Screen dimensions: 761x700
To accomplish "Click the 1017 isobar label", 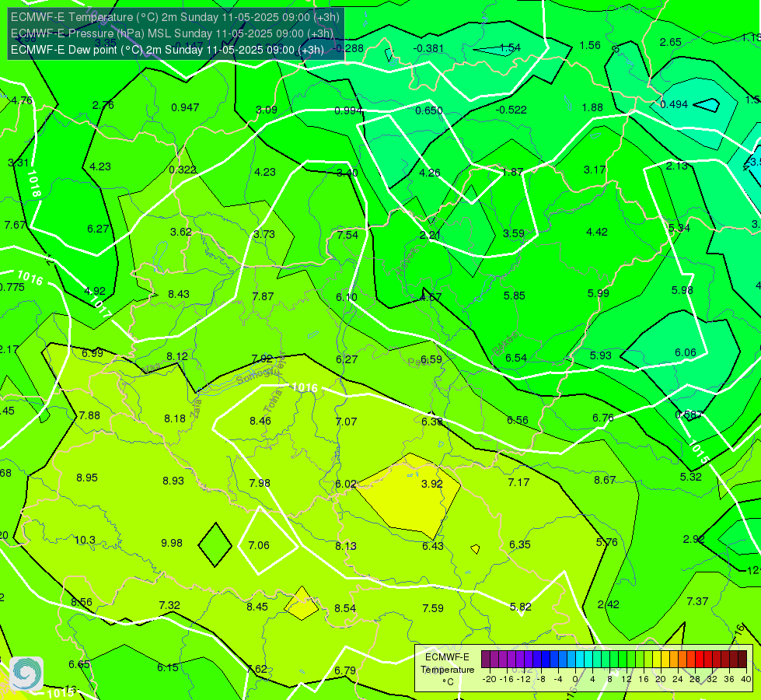I will (x=100, y=307).
